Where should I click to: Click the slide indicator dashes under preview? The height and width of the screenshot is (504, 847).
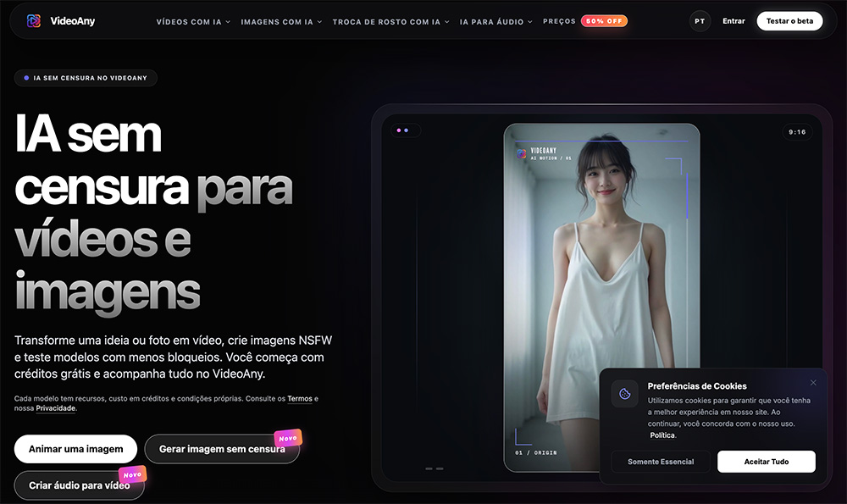435,468
